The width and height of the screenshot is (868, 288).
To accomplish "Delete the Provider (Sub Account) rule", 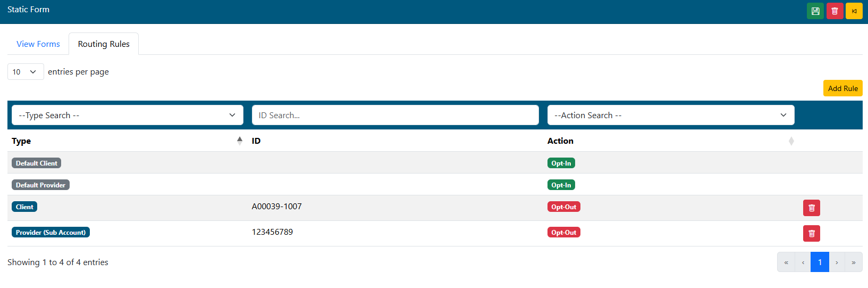I will 811,233.
